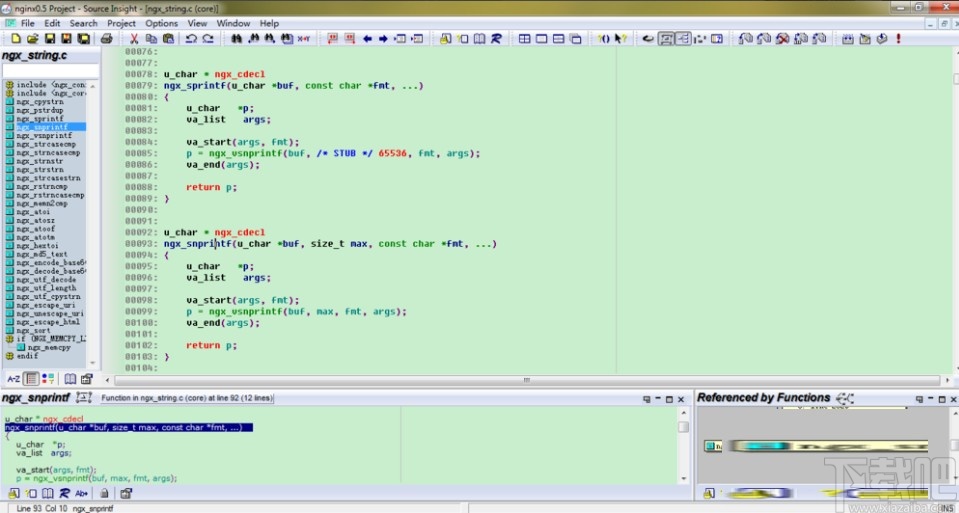Click the Print icon in the toolbar
Screen dimensions: 959x513
click(106, 39)
